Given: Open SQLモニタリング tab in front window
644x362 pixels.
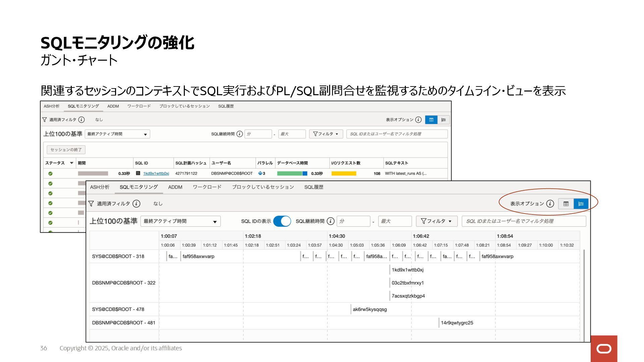Looking at the screenshot, I should [139, 187].
